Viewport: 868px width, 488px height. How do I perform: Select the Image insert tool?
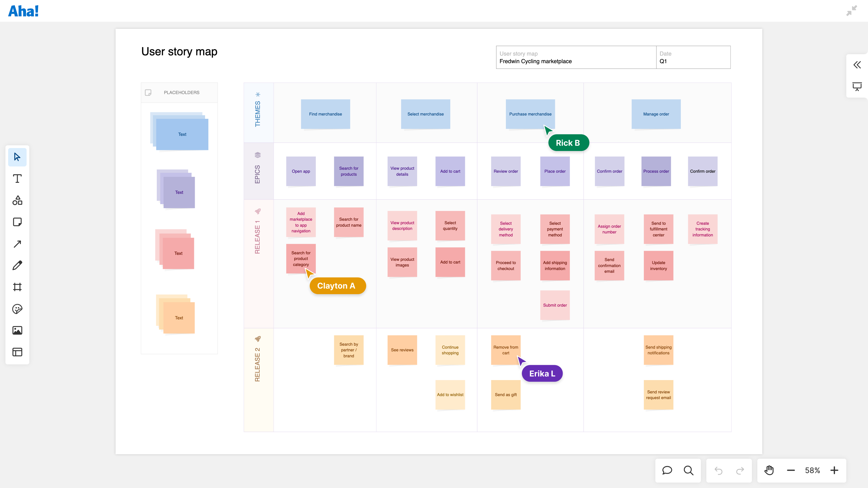coord(17,330)
